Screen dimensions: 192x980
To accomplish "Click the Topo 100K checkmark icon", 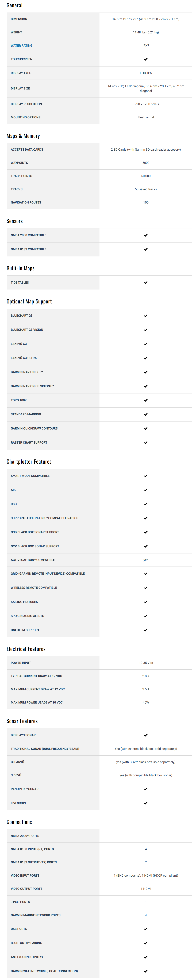I will 146,400.
